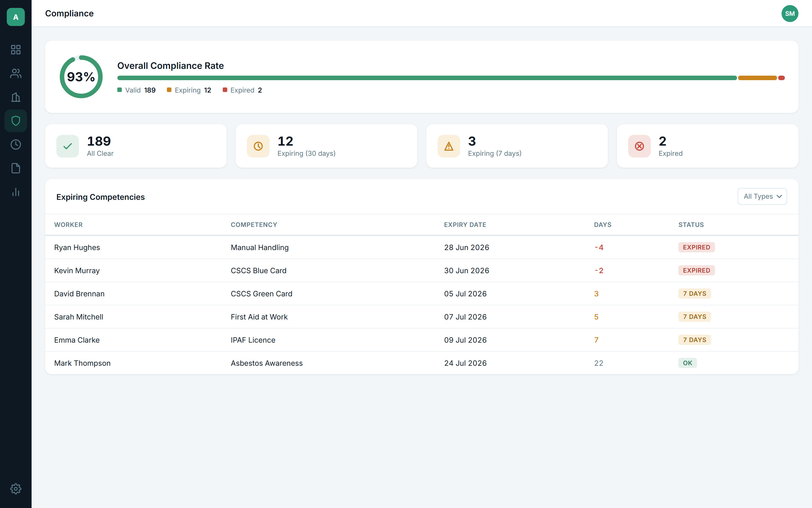Open the 12 Expiring (30 days) card
This screenshot has width=812, height=508.
pos(326,146)
